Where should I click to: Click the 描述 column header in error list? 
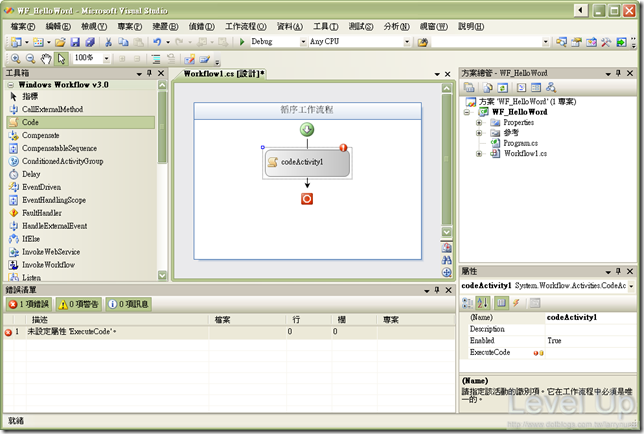pos(117,320)
